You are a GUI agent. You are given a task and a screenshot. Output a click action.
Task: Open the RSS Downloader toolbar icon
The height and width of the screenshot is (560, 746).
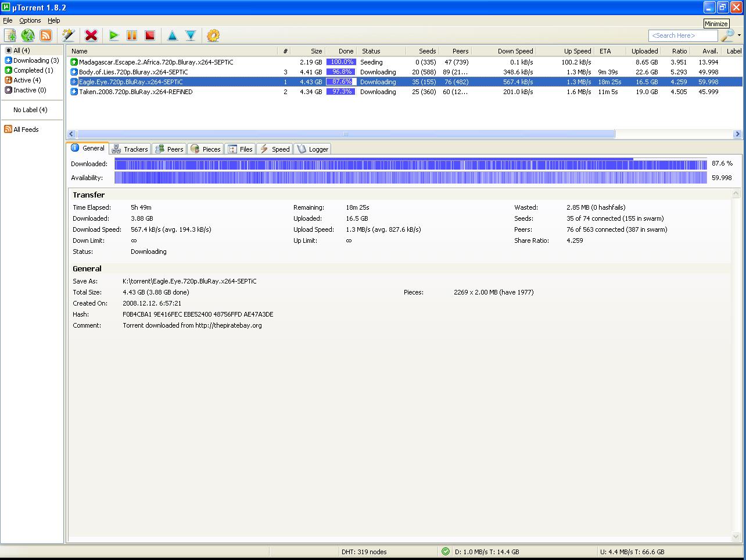coord(46,35)
